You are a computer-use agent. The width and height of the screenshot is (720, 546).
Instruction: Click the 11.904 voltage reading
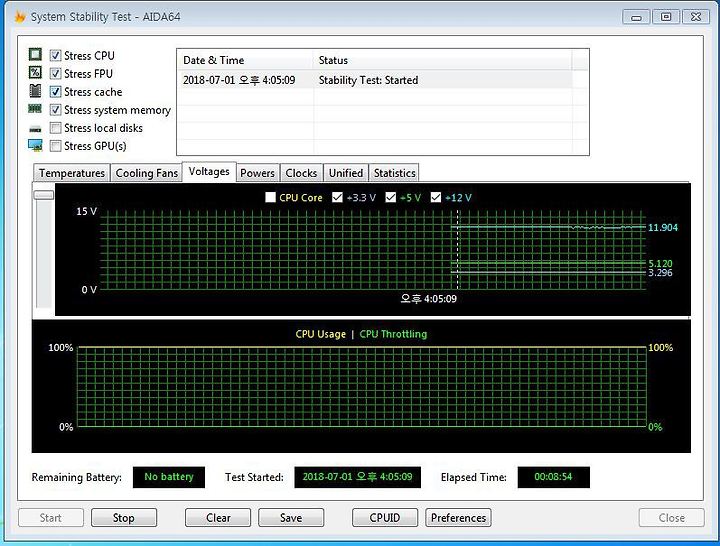point(663,227)
